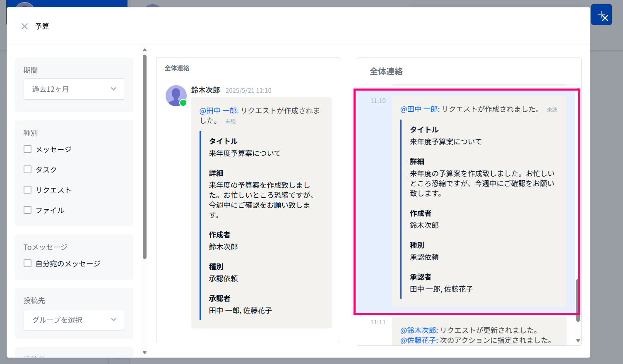Check the タスク filter option
The height and width of the screenshot is (364, 623).
(x=27, y=169)
